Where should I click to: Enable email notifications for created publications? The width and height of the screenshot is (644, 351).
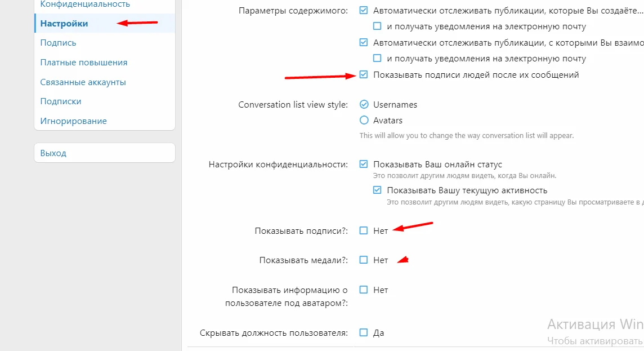[377, 26]
